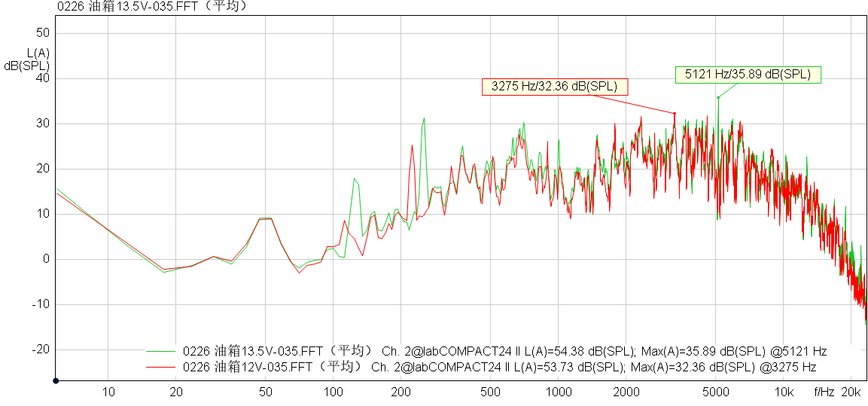Select the red legend line swatch
The height and width of the screenshot is (406, 868).
tap(160, 367)
